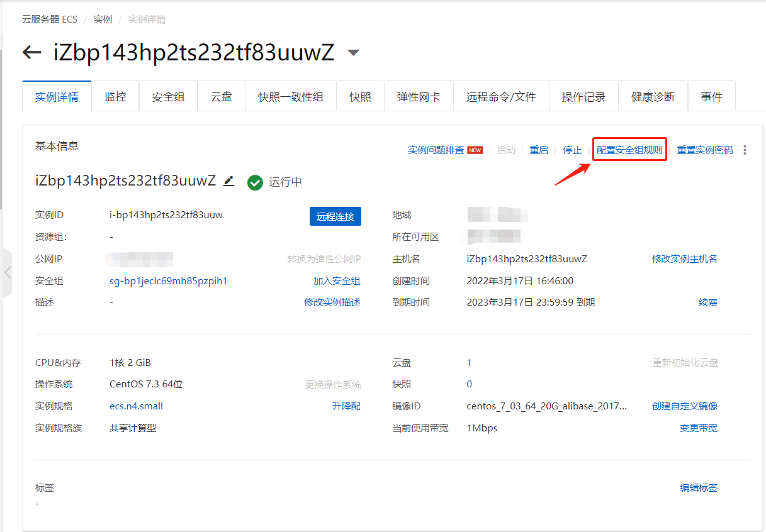Click 编辑标签 link
The image size is (766, 532).
699,487
